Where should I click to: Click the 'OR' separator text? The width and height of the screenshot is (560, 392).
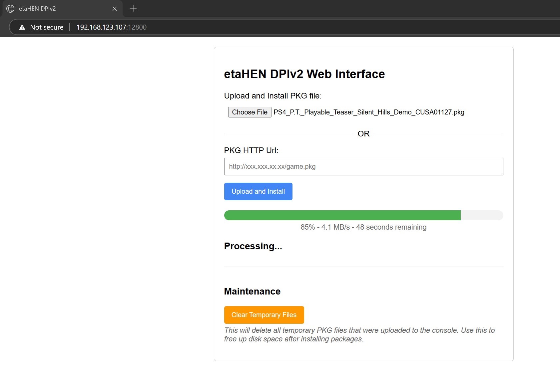(x=363, y=134)
